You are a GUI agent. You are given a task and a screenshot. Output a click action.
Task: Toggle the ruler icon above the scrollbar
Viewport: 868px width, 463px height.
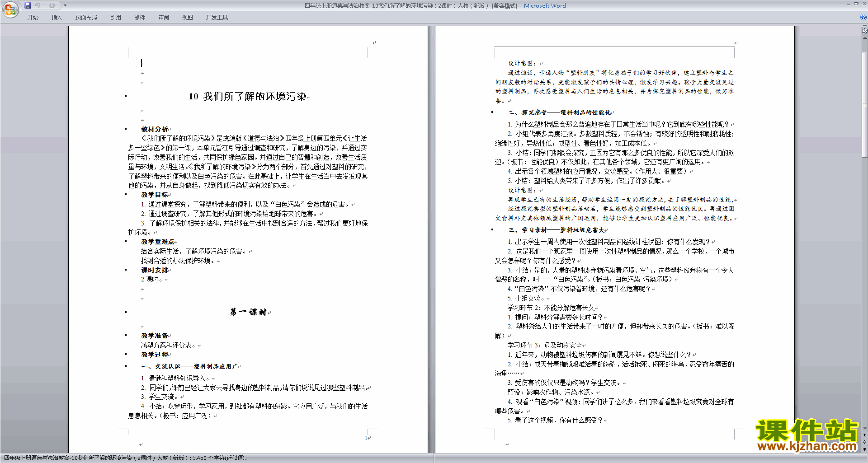click(864, 31)
